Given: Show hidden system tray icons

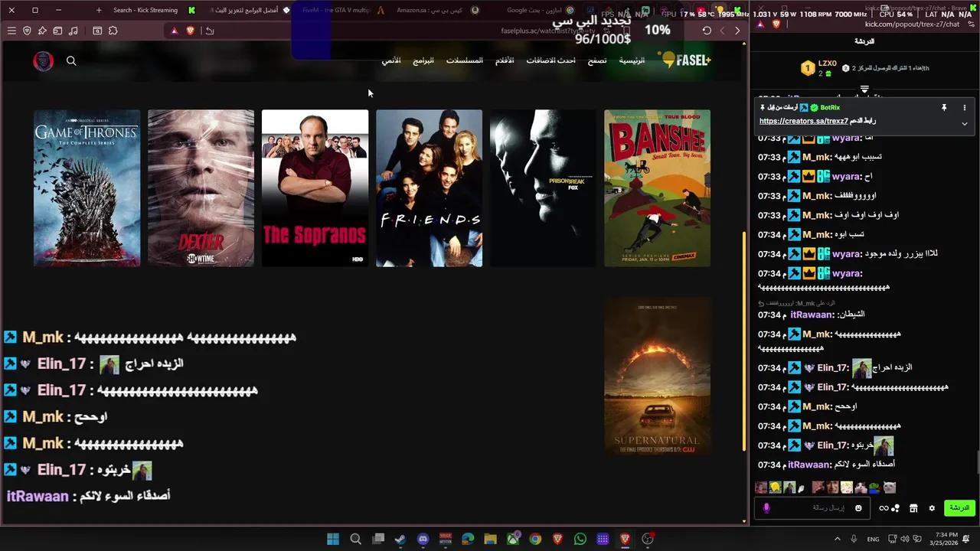Looking at the screenshot, I should tap(837, 539).
